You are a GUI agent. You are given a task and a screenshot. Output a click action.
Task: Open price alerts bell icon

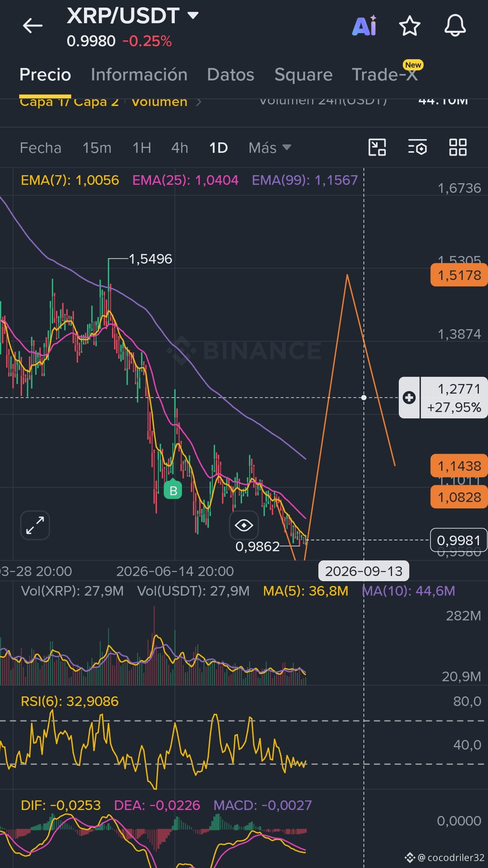[455, 26]
